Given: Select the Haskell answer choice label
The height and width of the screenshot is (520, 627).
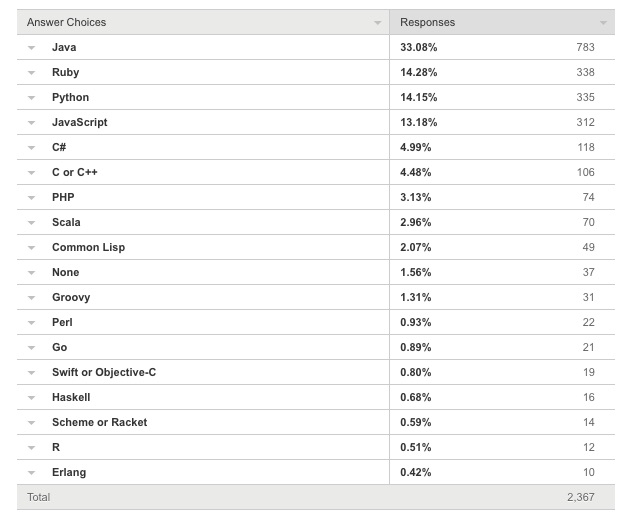Looking at the screenshot, I should click(71, 397).
